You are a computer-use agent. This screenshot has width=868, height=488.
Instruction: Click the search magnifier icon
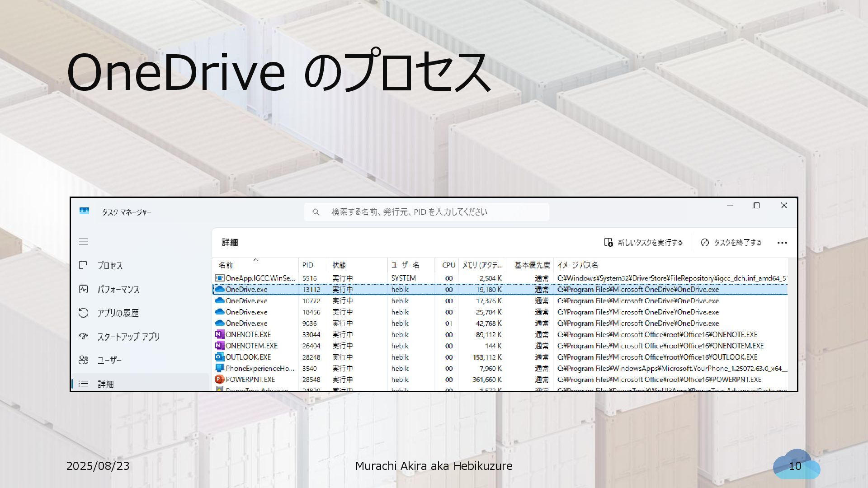point(316,212)
